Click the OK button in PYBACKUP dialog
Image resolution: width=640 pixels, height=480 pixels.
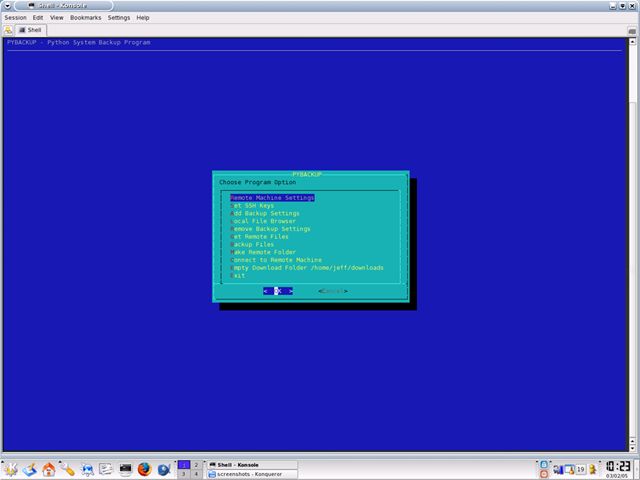(278, 291)
